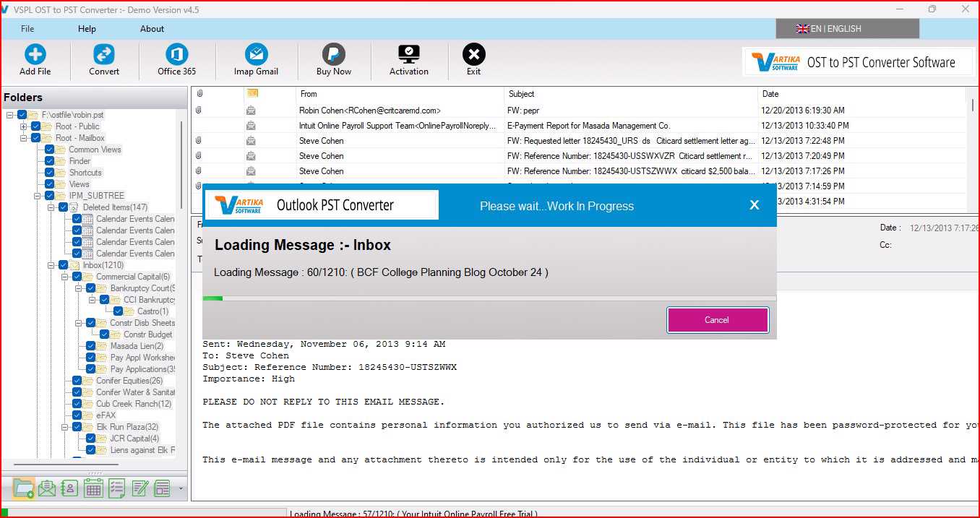Screen dimensions: 980x518
Task: Collapse the Commercial Capital(6) node
Action: click(65, 277)
